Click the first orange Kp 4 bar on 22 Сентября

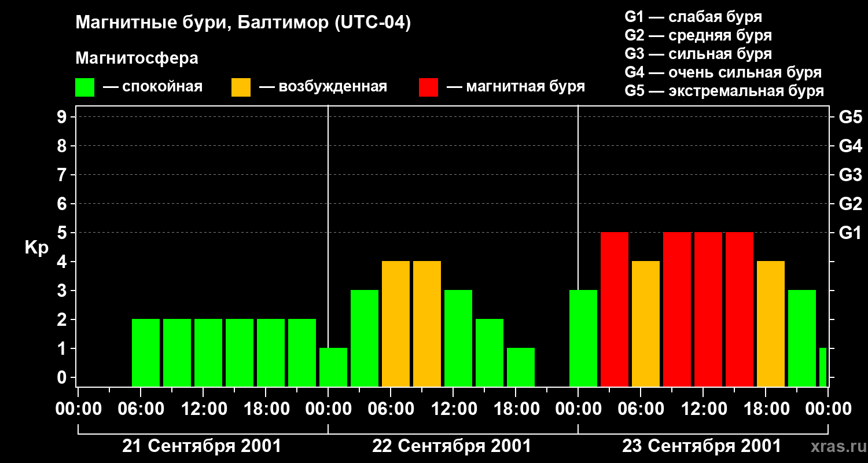396,324
